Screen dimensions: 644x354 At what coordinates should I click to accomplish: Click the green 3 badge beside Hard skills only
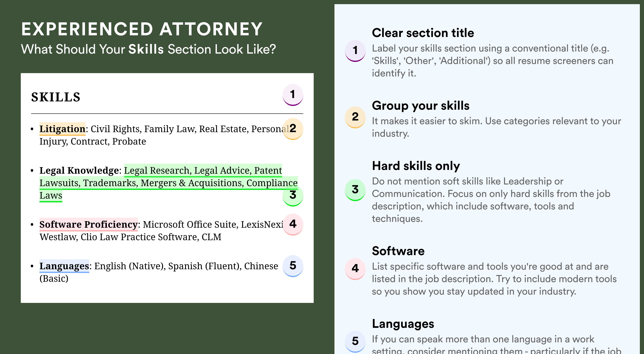click(x=355, y=190)
